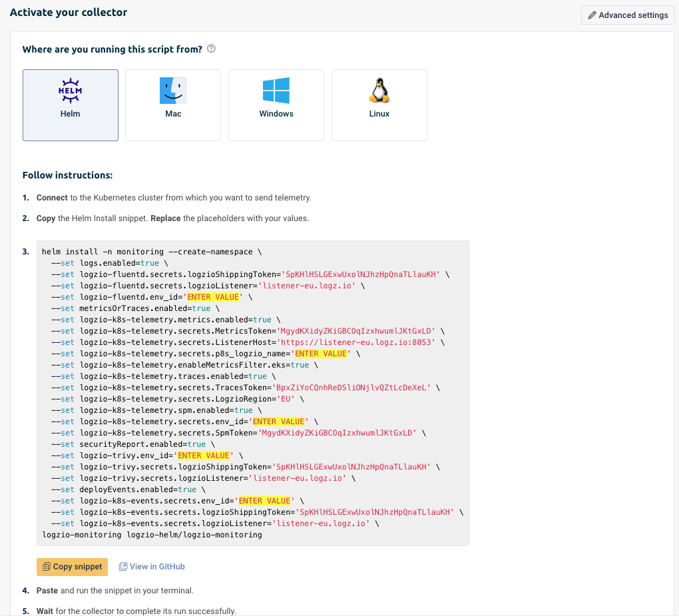
Task: Click the 'Wait for the collector' step
Action: (136, 611)
